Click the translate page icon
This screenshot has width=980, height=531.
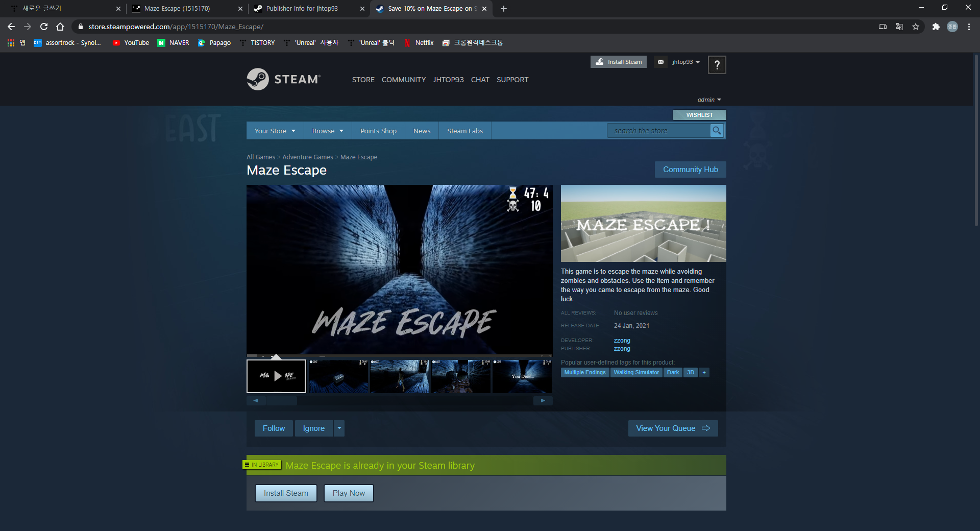pyautogui.click(x=899, y=27)
